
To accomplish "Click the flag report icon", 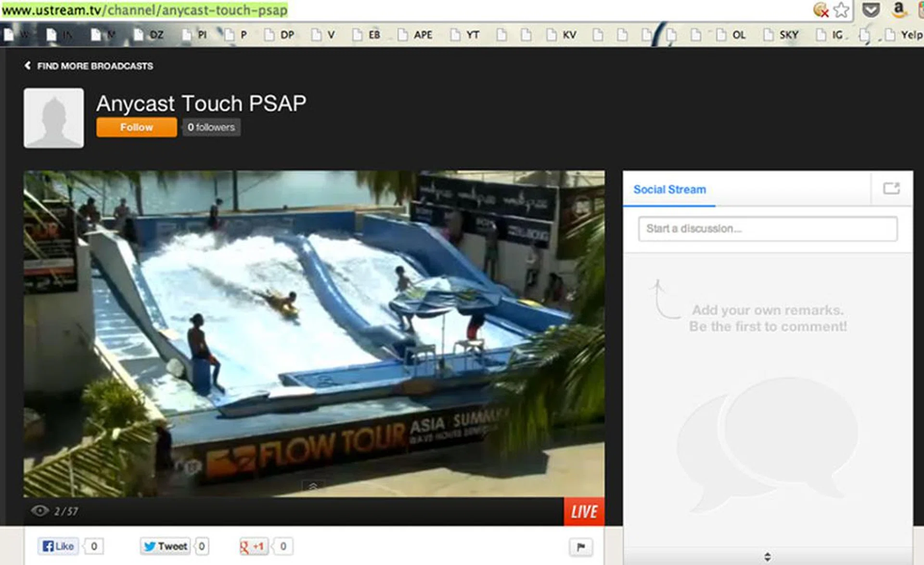I will [581, 547].
